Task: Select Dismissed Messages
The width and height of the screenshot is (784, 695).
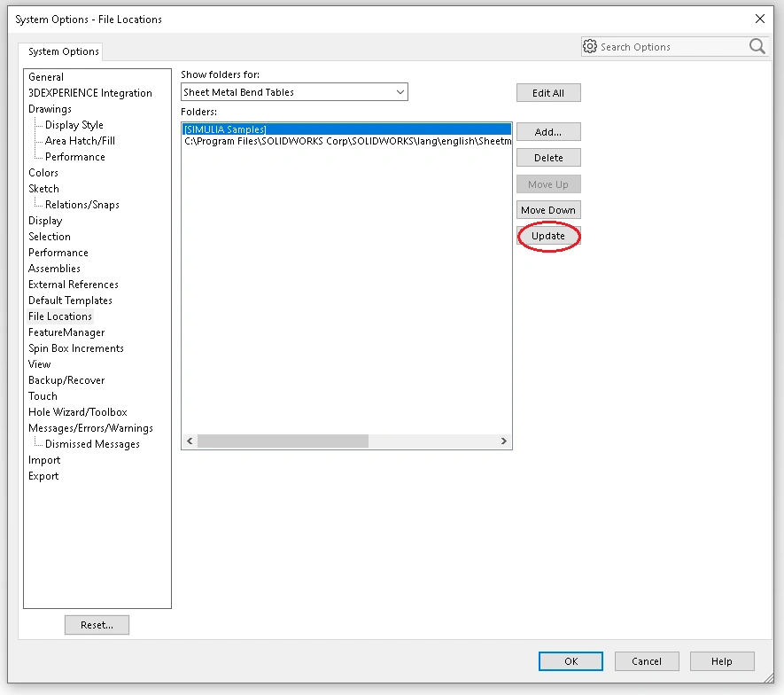Action: tap(92, 444)
